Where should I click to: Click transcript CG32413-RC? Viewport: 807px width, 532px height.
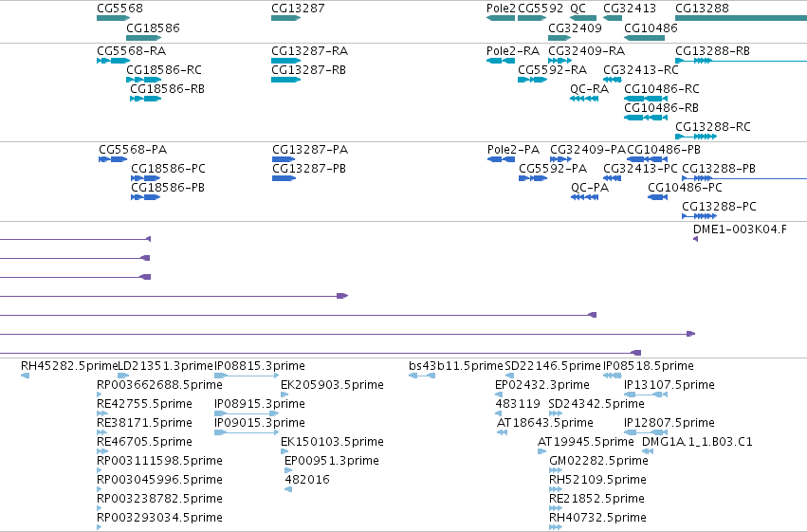pos(641,70)
